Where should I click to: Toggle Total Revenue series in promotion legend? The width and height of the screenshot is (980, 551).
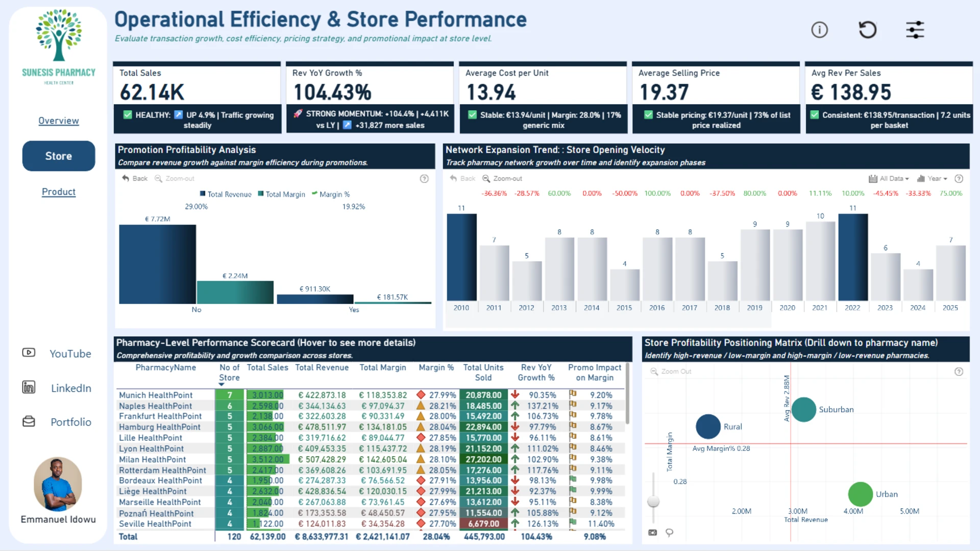(x=226, y=194)
